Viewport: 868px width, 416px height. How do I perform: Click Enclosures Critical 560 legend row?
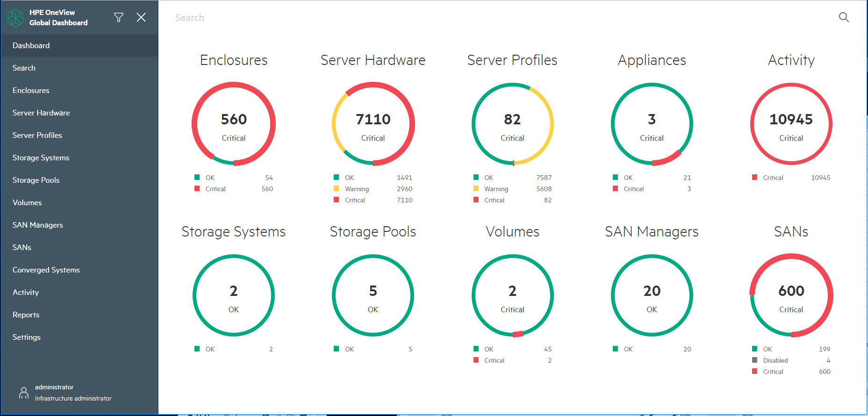click(234, 189)
